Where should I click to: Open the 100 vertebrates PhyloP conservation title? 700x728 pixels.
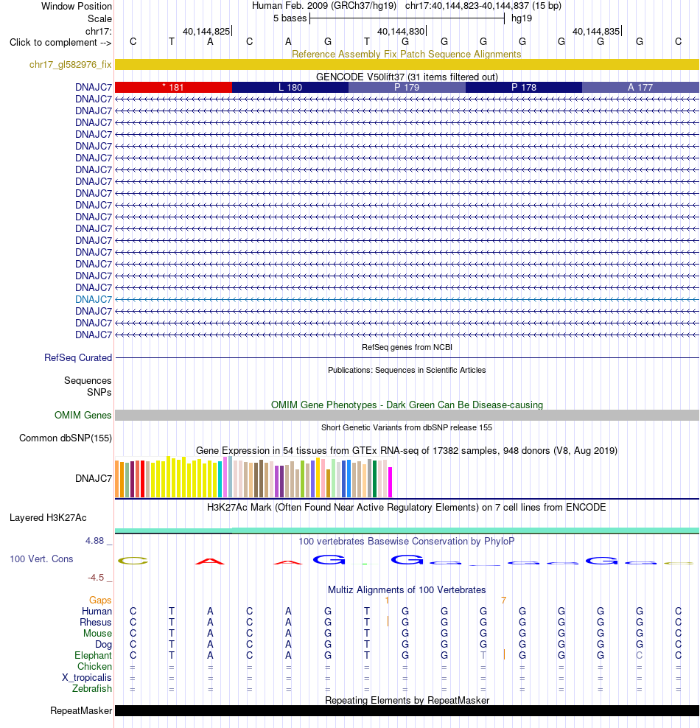click(x=407, y=542)
